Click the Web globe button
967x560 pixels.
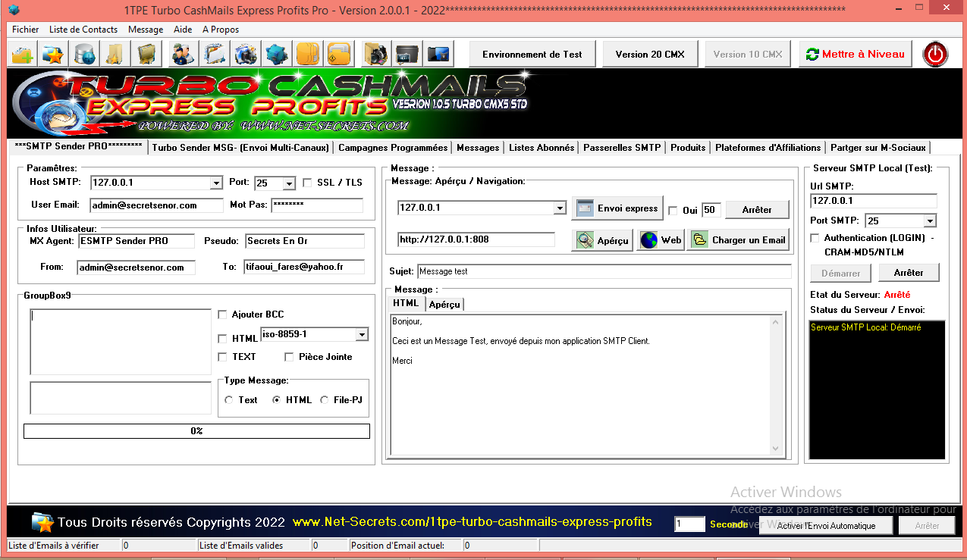661,240
